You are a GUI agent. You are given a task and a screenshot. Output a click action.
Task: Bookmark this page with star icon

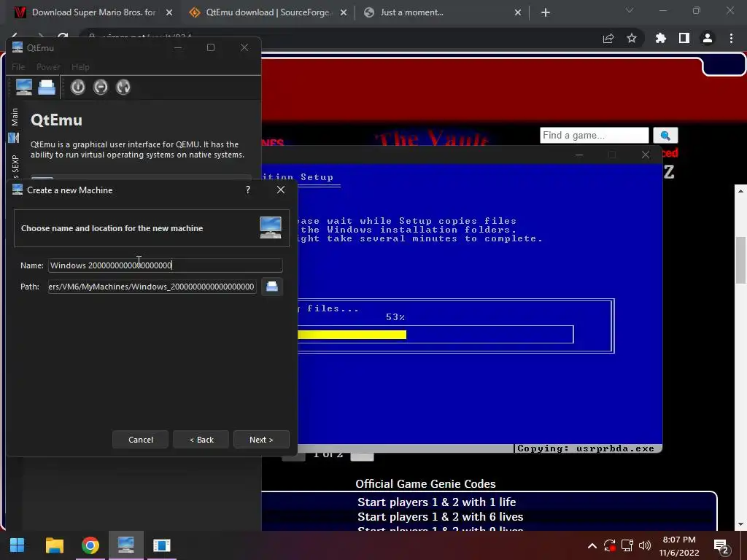632,39
